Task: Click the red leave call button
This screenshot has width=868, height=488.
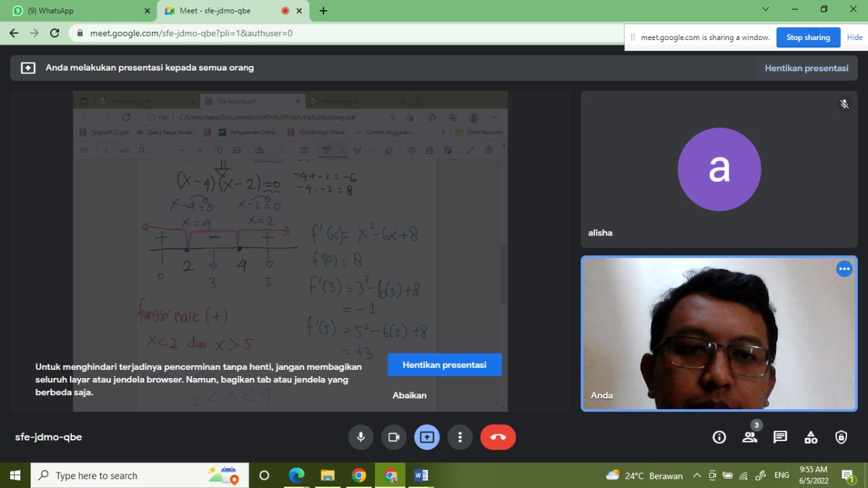Action: [498, 437]
